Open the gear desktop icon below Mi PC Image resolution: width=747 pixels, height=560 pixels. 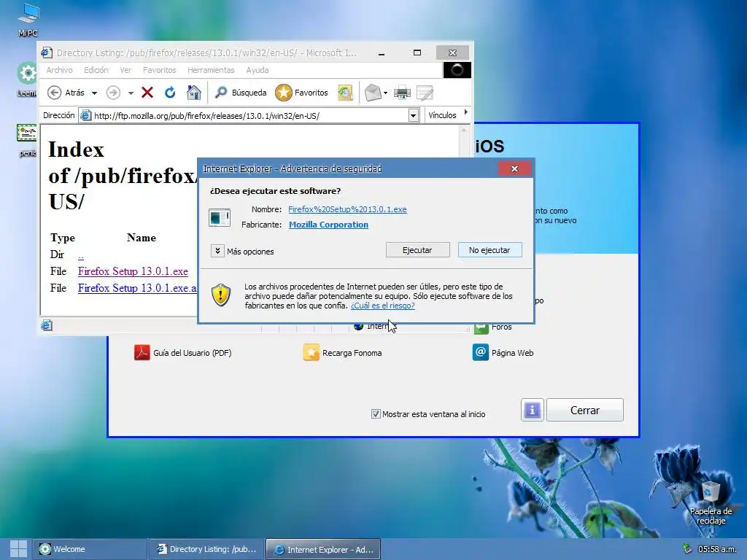(x=27, y=74)
